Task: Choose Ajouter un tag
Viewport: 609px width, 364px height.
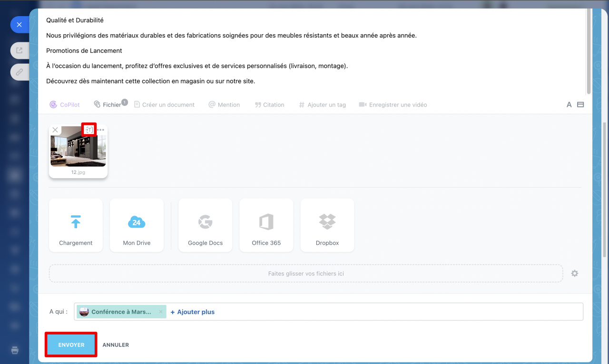Action: pyautogui.click(x=322, y=105)
